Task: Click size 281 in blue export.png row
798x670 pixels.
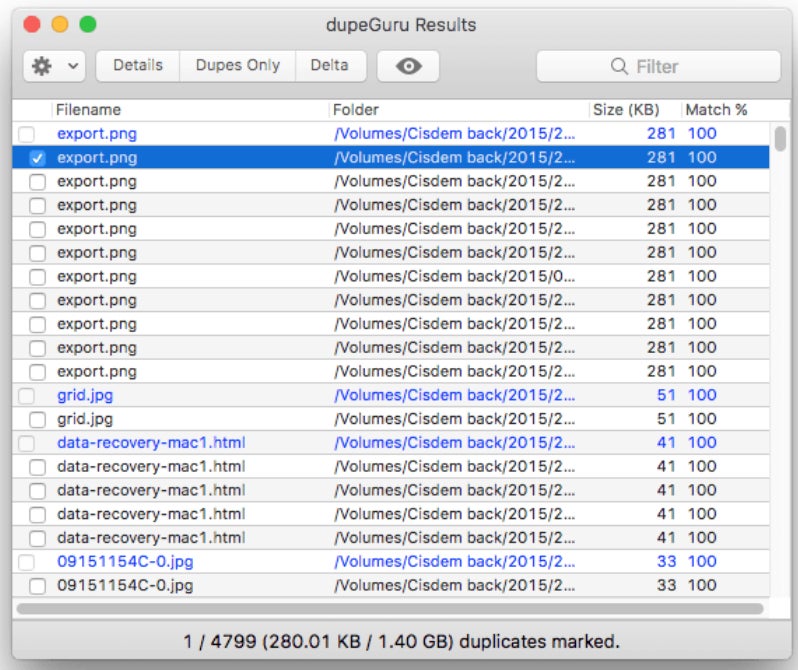Action: click(661, 133)
